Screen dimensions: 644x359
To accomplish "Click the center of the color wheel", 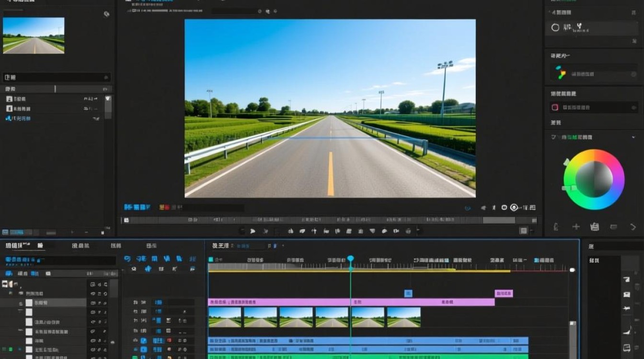I will point(594,179).
